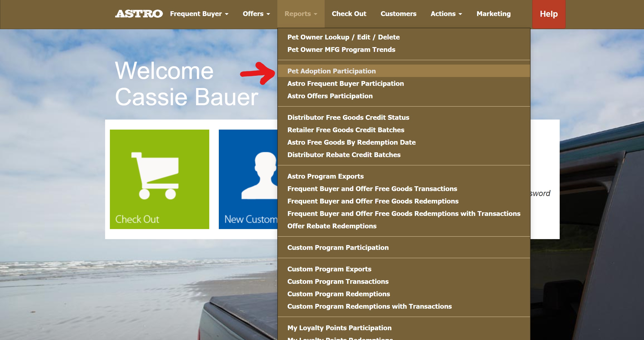Open the Offers dropdown in the navbar
This screenshot has width=644, height=340.
click(256, 14)
